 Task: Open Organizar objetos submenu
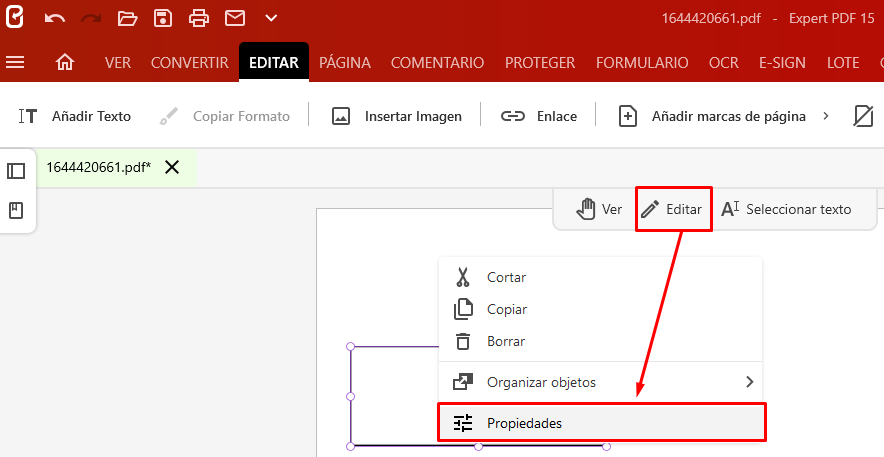(600, 383)
